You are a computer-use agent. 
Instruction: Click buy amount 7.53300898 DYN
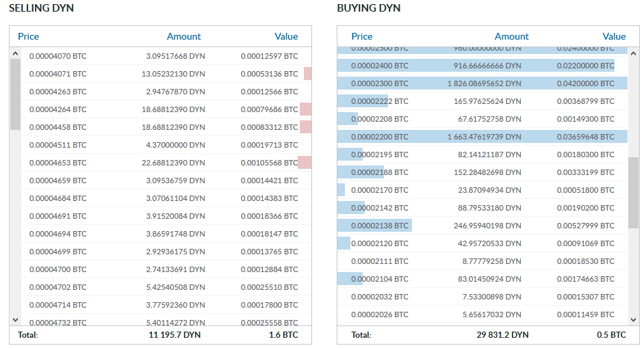pos(491,297)
